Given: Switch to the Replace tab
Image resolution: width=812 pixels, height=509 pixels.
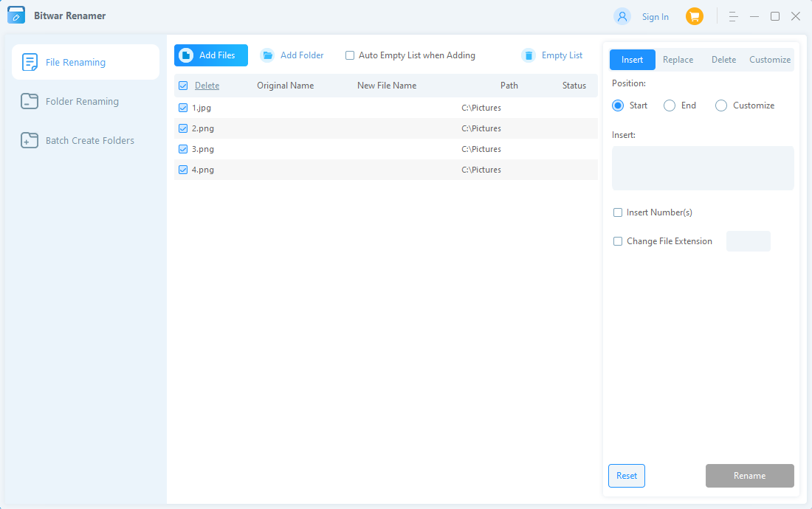Looking at the screenshot, I should (x=678, y=60).
